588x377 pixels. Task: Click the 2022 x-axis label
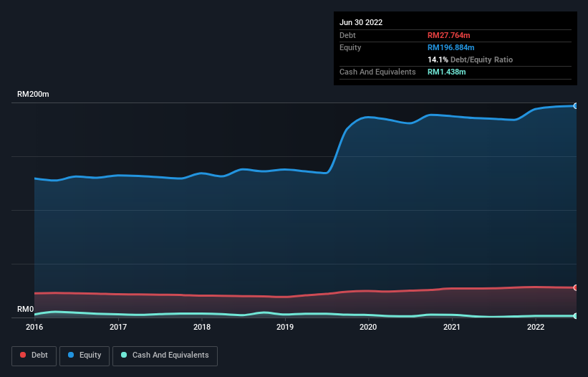(x=536, y=327)
